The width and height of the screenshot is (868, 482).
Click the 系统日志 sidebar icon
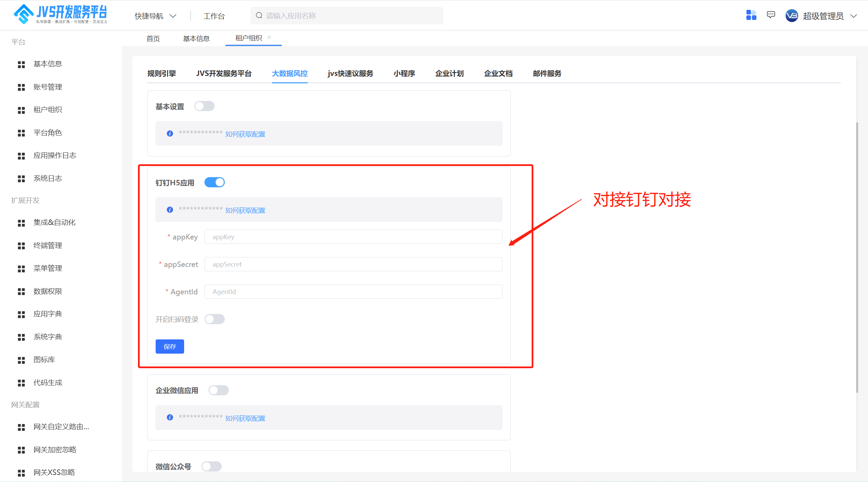[21, 179]
